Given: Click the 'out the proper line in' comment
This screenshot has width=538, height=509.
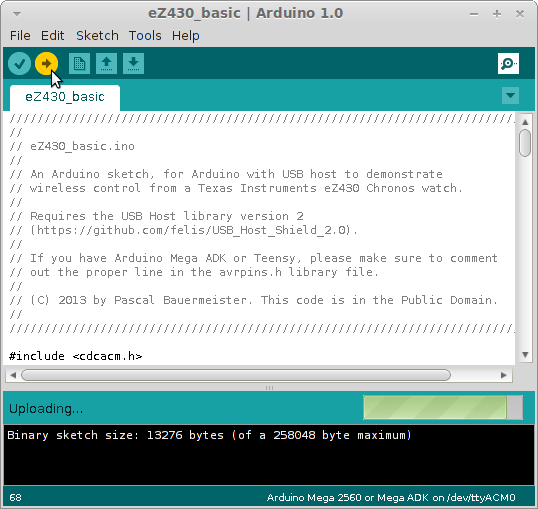Looking at the screenshot, I should tap(194, 272).
